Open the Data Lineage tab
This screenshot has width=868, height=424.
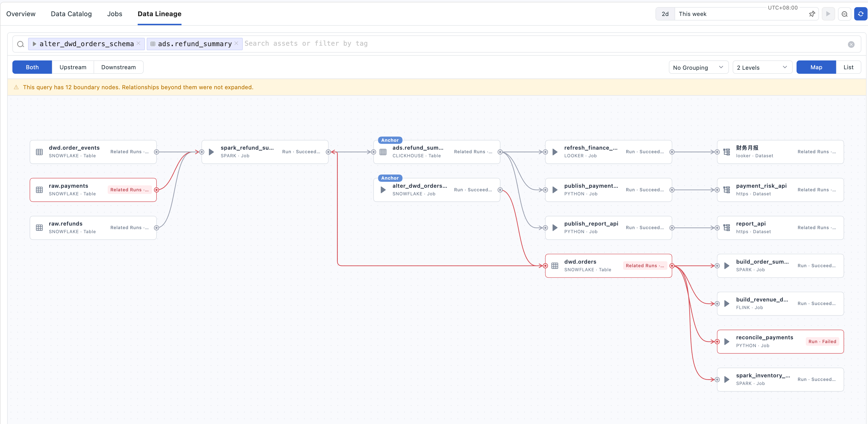[x=159, y=14]
